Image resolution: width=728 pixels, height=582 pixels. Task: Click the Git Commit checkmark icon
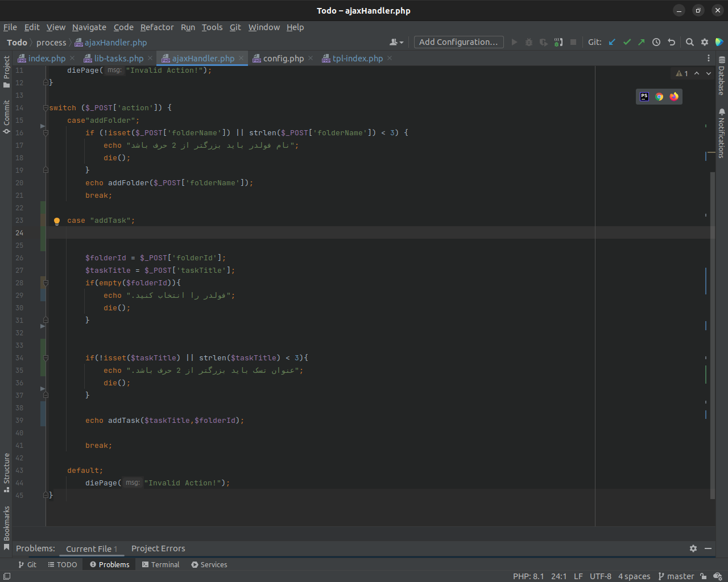pos(627,42)
